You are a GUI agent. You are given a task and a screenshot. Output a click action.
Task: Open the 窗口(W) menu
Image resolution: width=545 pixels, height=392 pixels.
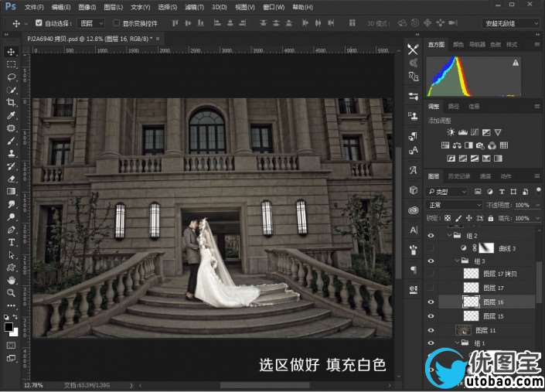coord(274,7)
